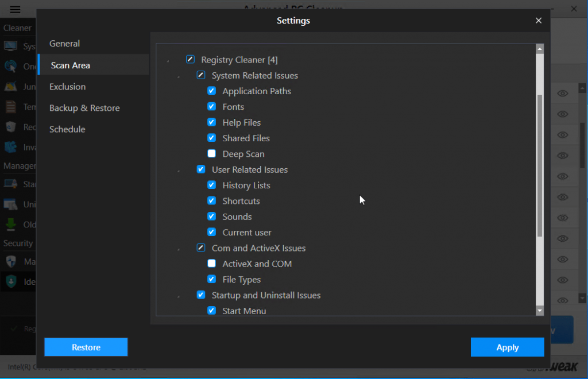
Task: Uncheck the Shortcuts checkbox
Action: 211,200
